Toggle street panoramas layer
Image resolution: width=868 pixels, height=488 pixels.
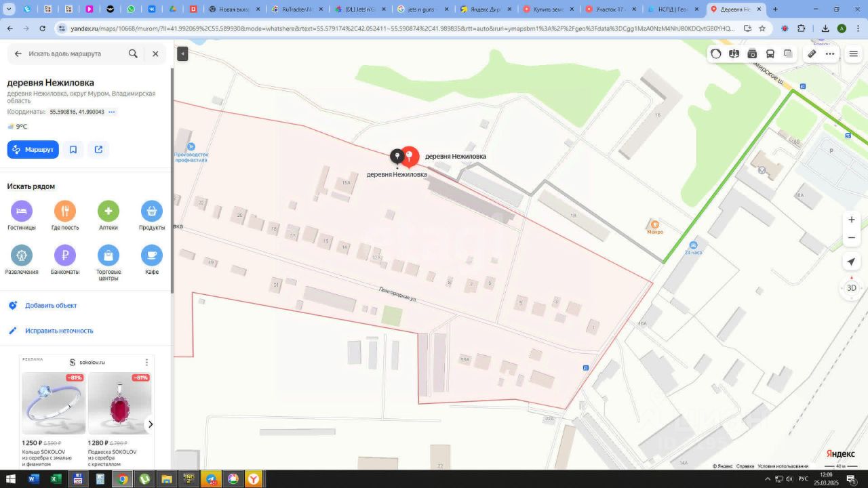(734, 54)
